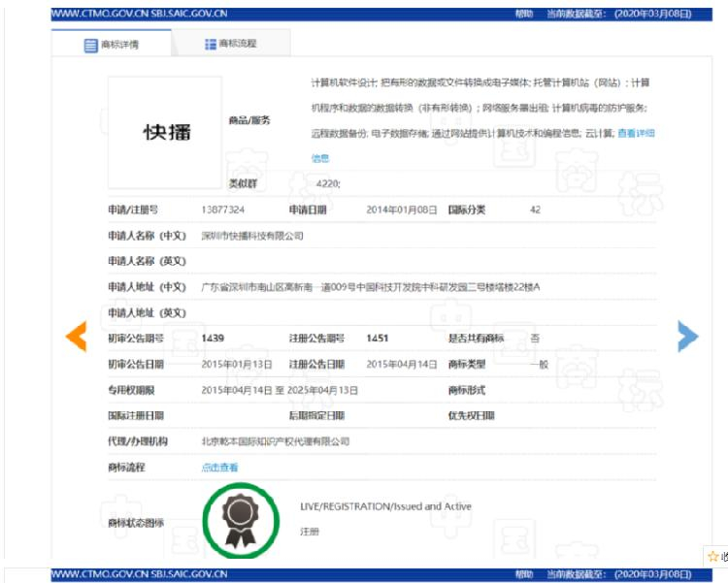Image resolution: width=728 pixels, height=583 pixels.
Task: Click the blue next-record arrow
Action: pyautogui.click(x=687, y=336)
